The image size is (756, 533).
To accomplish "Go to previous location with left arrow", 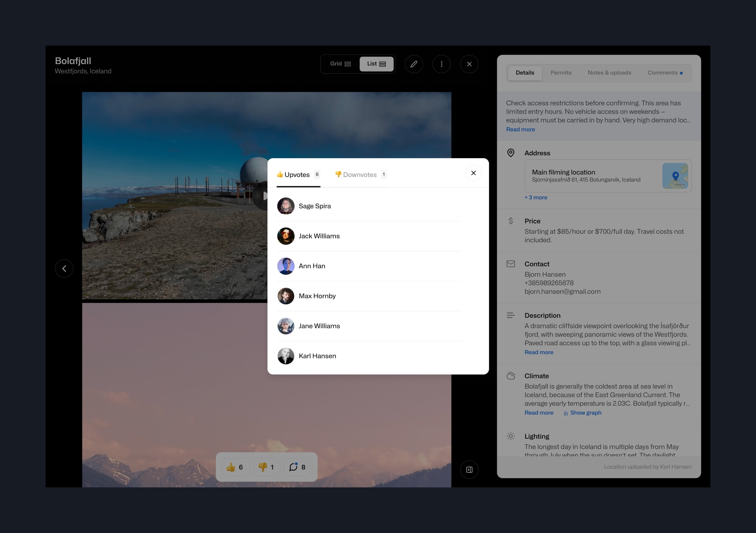I will [64, 268].
